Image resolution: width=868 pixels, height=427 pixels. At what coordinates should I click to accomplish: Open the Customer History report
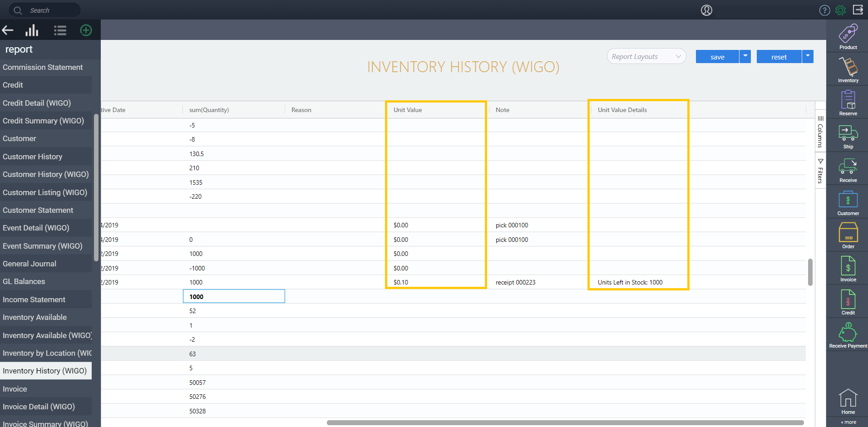[46, 157]
